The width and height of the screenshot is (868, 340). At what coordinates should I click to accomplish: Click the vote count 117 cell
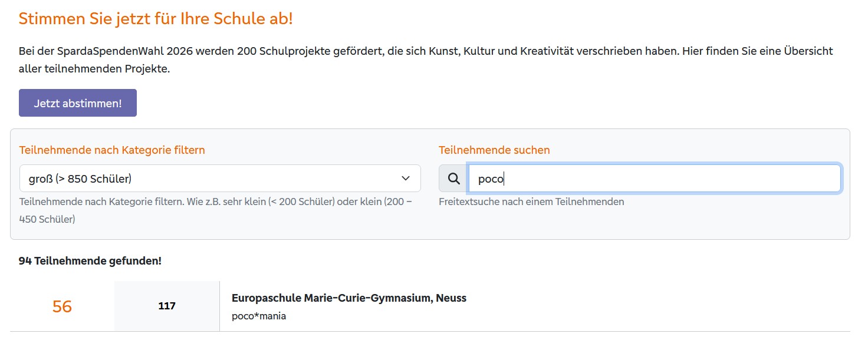click(x=167, y=306)
